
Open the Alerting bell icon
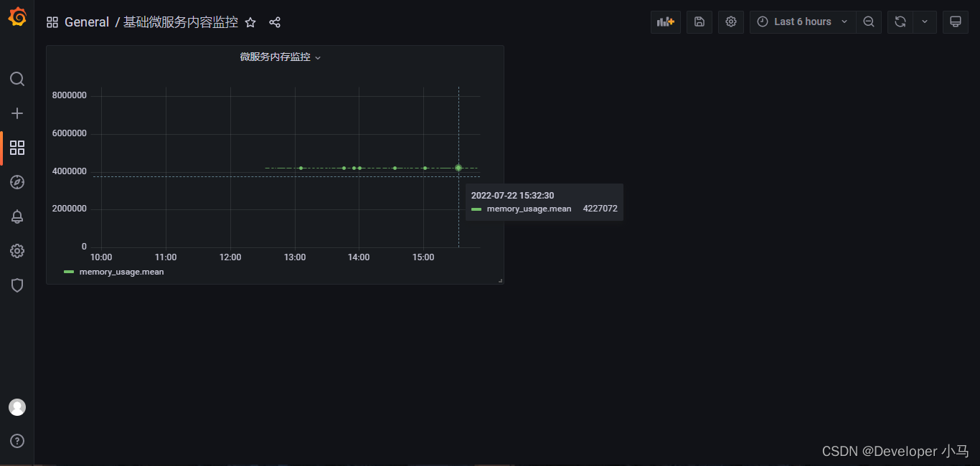tap(17, 217)
